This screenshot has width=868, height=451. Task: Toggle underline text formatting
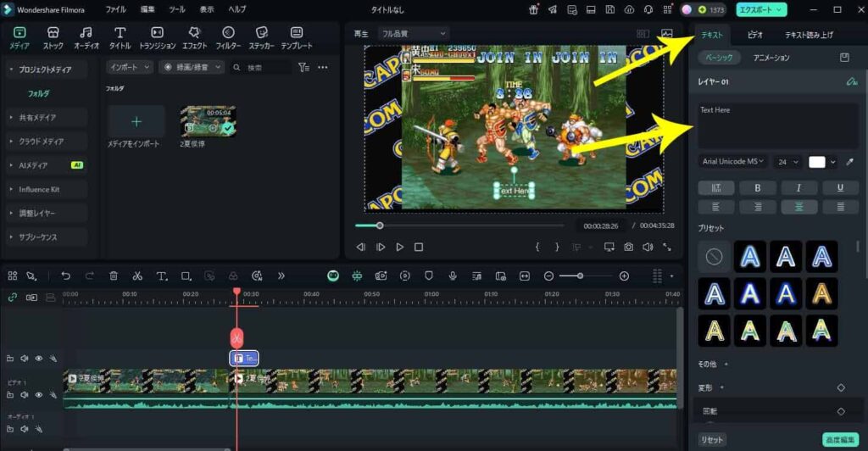coord(840,188)
